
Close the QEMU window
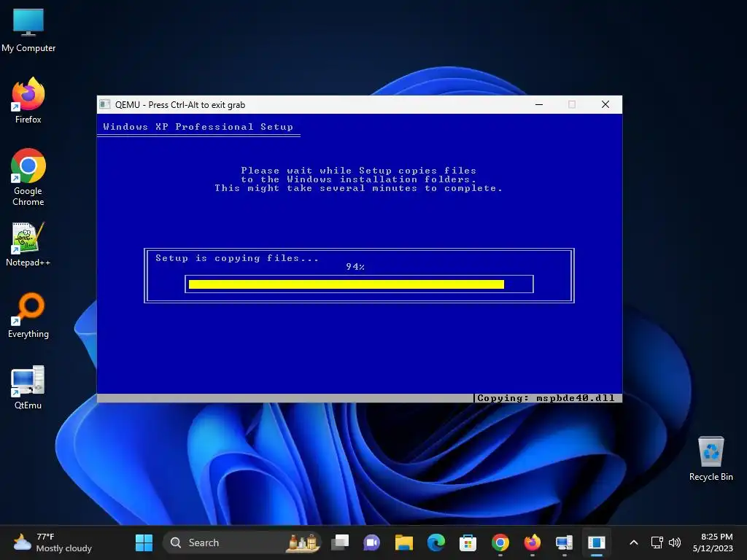click(x=605, y=104)
